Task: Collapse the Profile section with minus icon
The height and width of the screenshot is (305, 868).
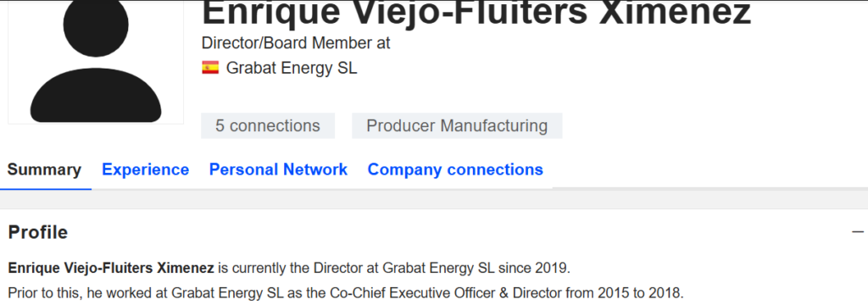Action: coord(858,232)
